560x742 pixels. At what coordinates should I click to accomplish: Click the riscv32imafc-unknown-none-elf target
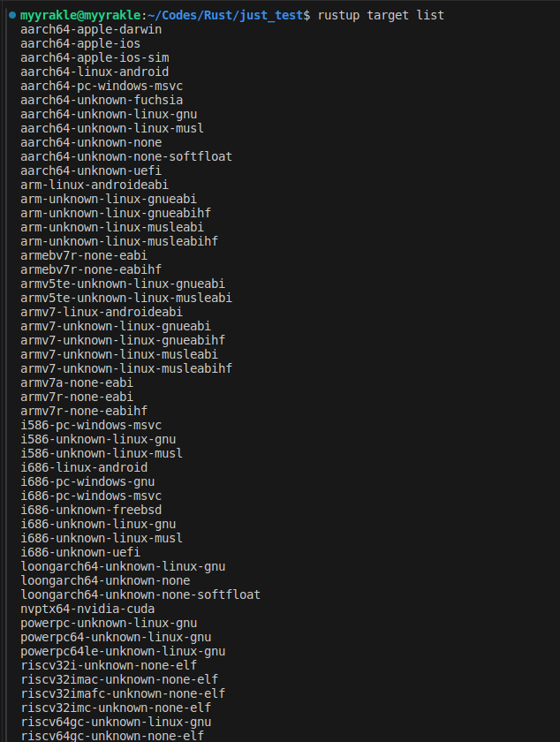123,694
